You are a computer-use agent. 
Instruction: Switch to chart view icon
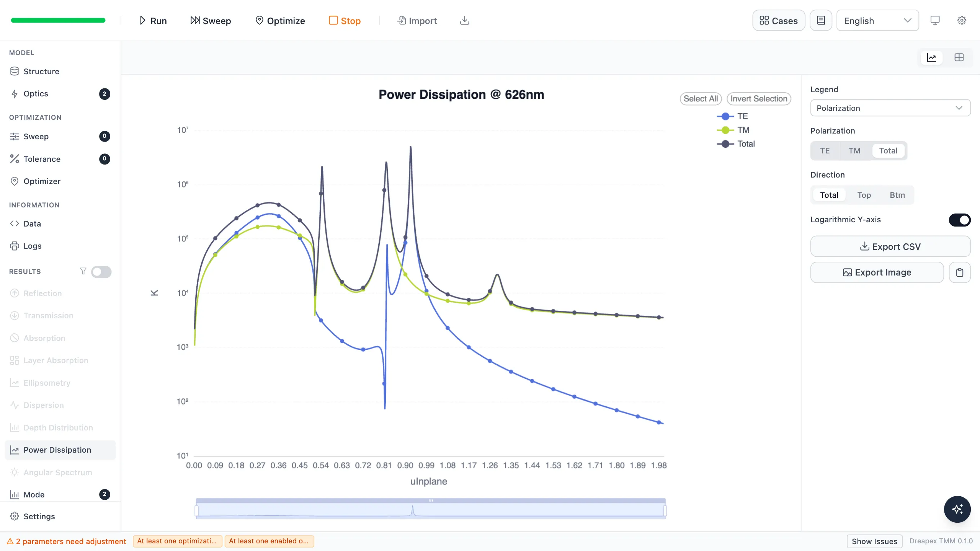point(931,58)
